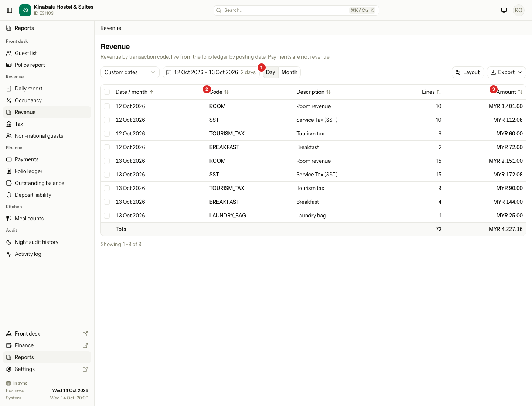Click the MYR 4,227.16 total amount
Viewport: 532px width, 406px height.
tap(506, 229)
